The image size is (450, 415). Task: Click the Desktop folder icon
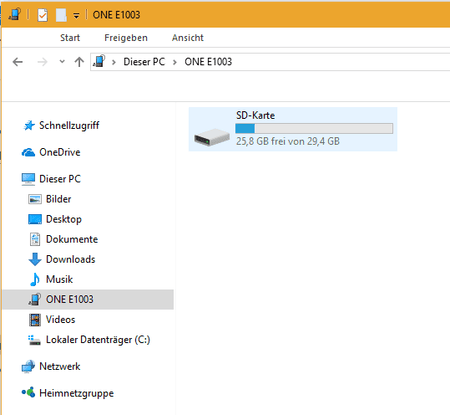click(35, 219)
